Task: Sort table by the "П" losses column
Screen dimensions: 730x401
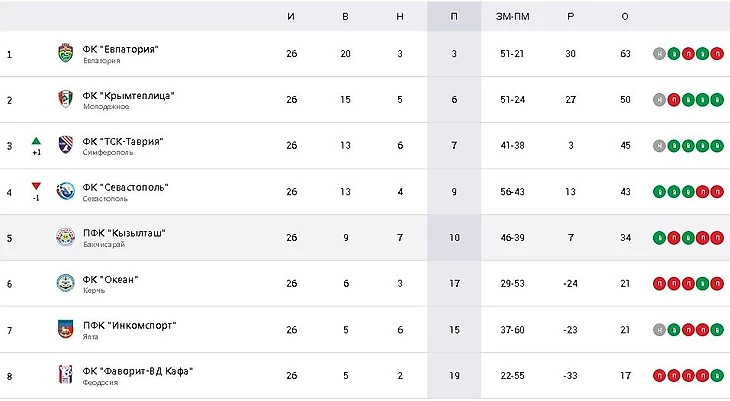Action: (453, 17)
